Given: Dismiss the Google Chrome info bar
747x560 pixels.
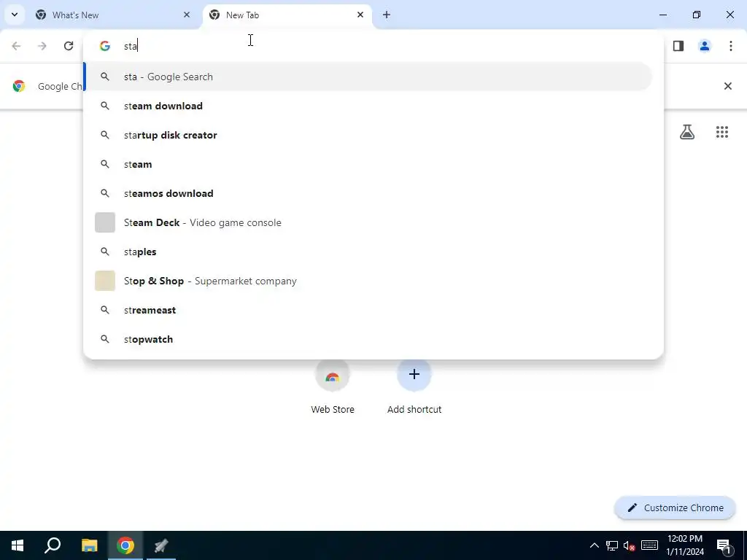Looking at the screenshot, I should (727, 86).
